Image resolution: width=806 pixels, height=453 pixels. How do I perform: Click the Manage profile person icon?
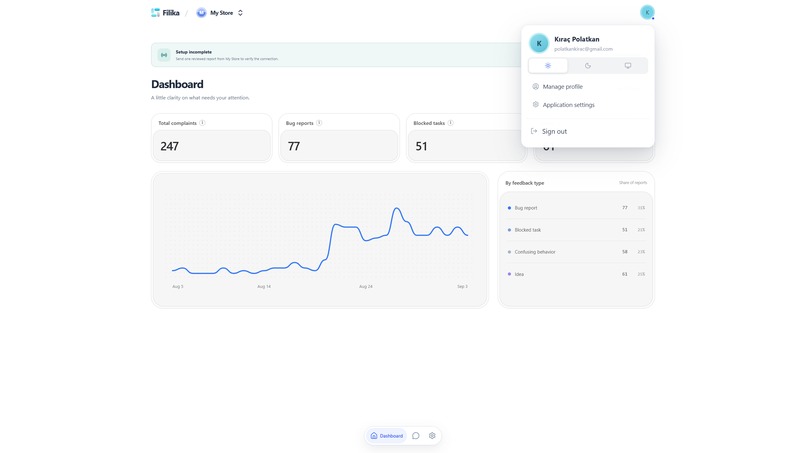[x=536, y=86]
